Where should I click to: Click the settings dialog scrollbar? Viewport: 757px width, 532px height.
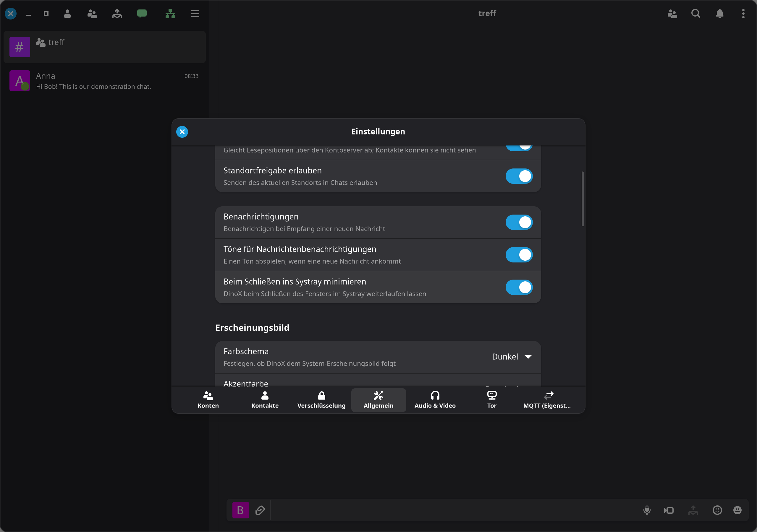point(583,199)
